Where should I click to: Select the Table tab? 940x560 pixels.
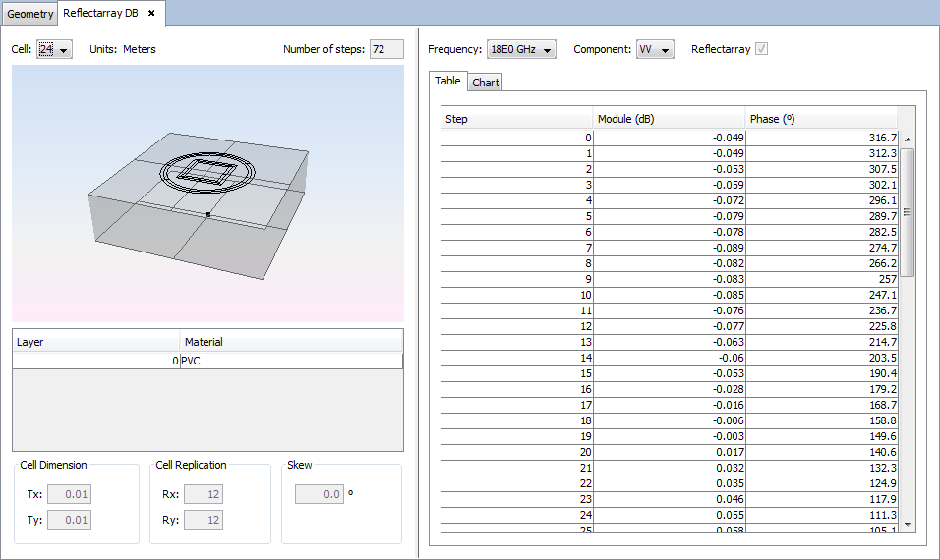pos(447,82)
